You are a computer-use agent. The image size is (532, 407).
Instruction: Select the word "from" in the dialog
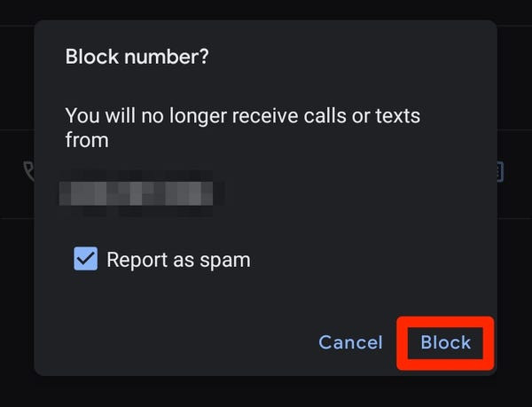click(x=87, y=140)
